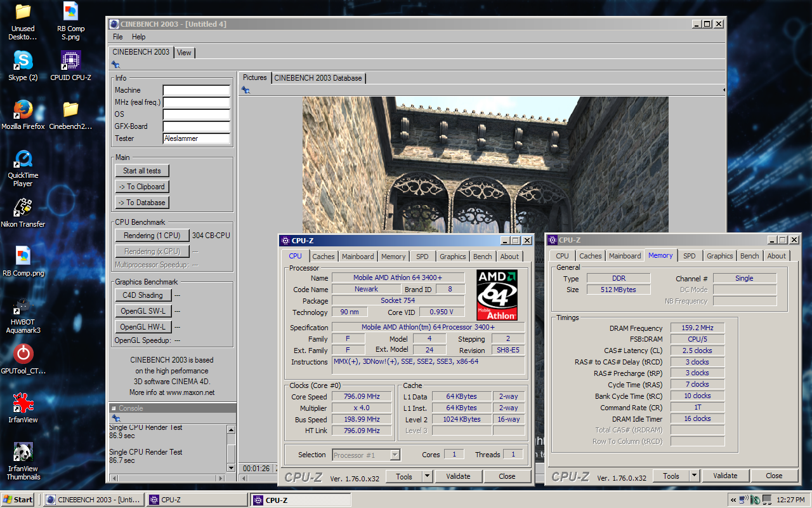Open the File menu in CINEBENCH
The height and width of the screenshot is (508, 812).
tap(118, 37)
